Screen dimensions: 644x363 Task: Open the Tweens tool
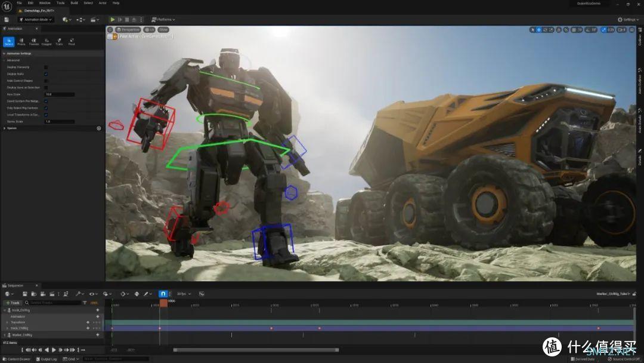[x=34, y=42]
